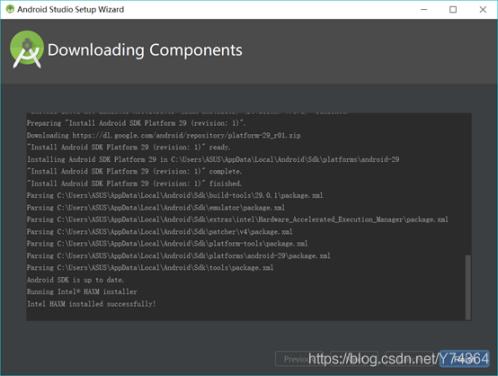Maximize the Setup Wizard window
498x376 pixels.
click(453, 9)
